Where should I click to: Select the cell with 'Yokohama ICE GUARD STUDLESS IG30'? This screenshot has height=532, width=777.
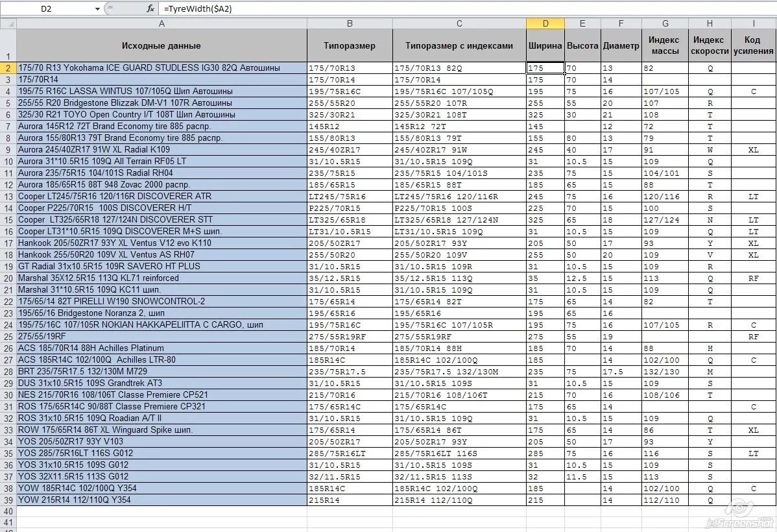click(161, 68)
